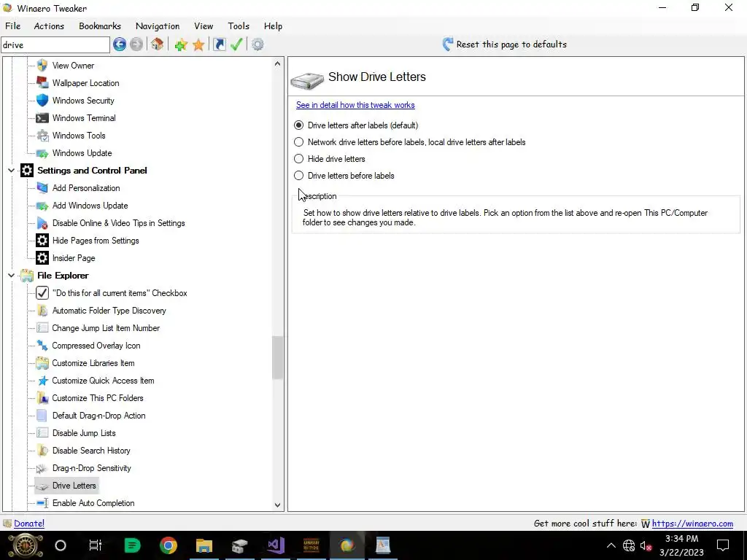The width and height of the screenshot is (747, 560).
Task: Open See in detail how this tweak works
Action: tap(355, 105)
